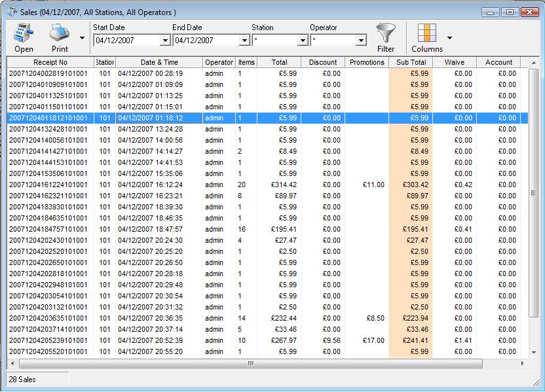Screen dimensions: 545x392
Task: Open the End Date dropdown
Action: tap(244, 41)
